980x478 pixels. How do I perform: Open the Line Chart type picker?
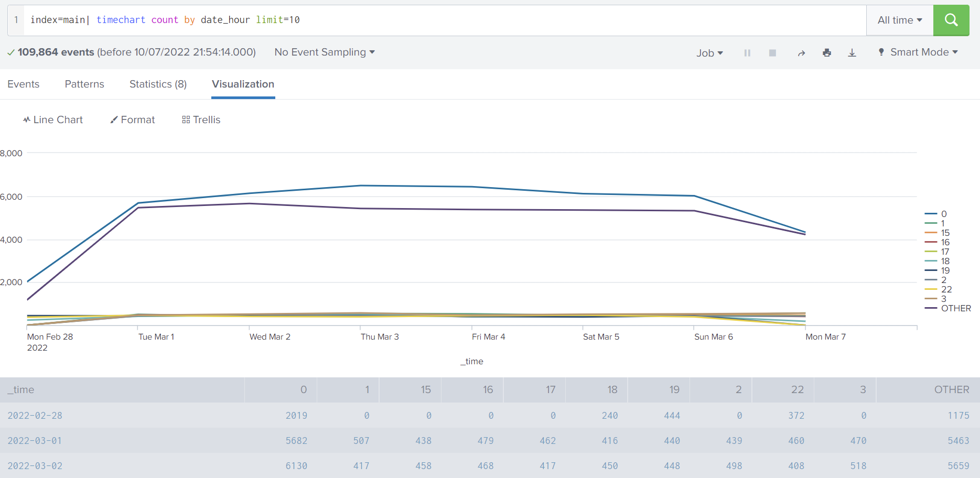52,119
